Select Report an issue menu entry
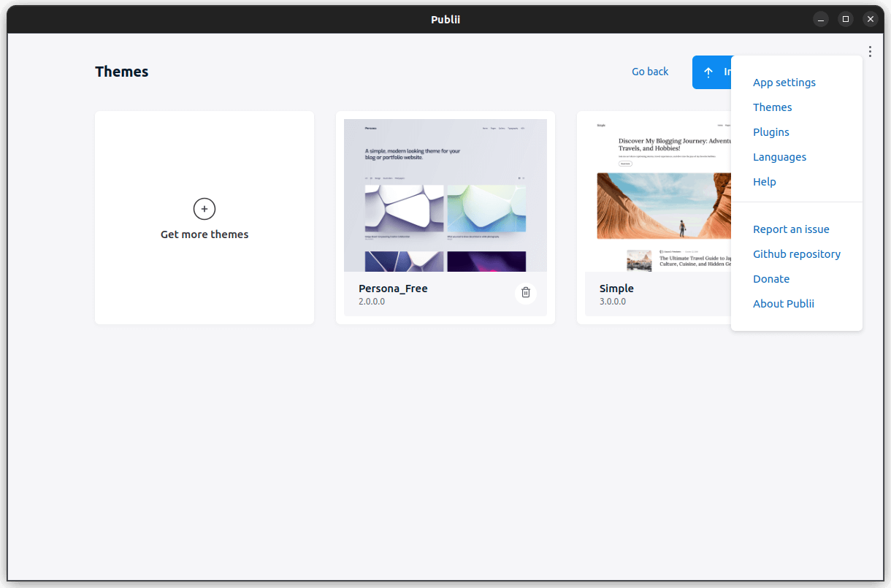This screenshot has height=588, width=891. click(x=792, y=229)
